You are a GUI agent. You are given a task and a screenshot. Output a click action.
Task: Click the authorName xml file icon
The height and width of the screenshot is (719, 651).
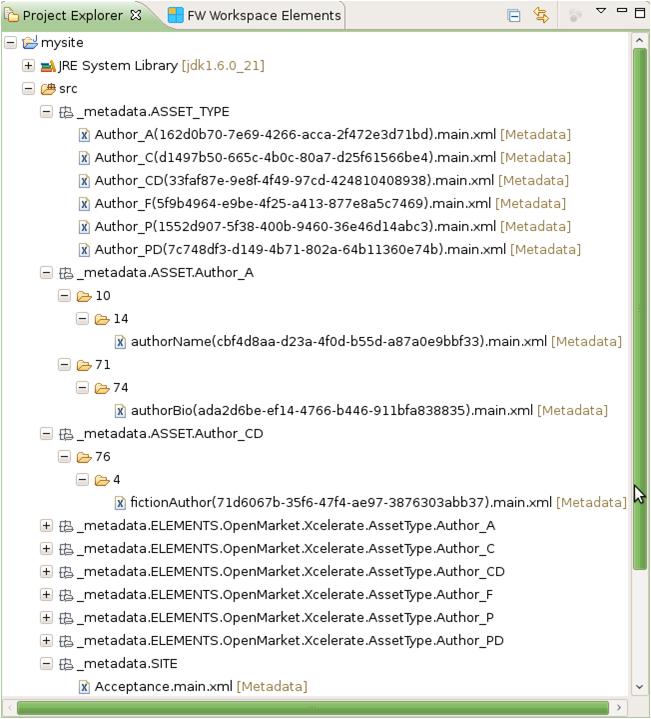[120, 342]
